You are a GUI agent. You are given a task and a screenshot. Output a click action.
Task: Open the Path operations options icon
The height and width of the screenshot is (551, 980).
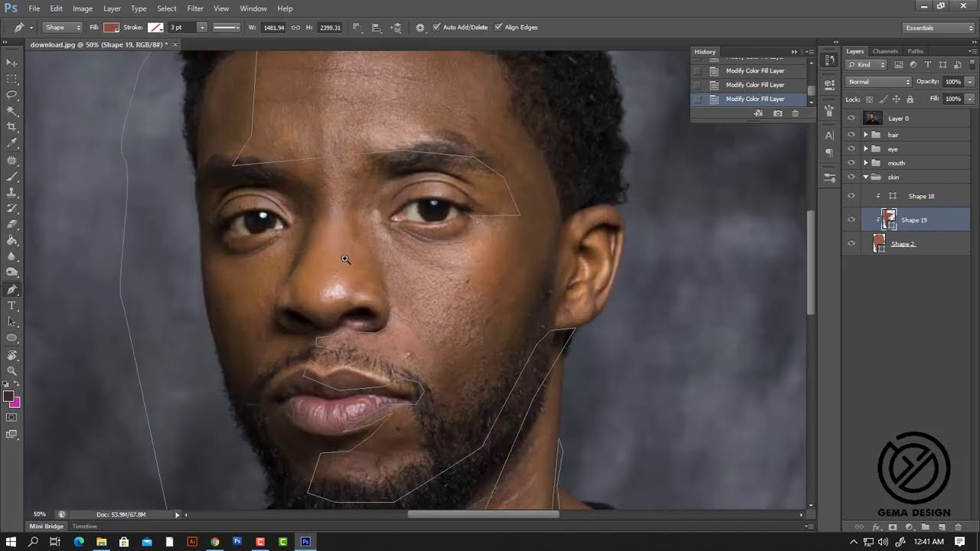(357, 28)
